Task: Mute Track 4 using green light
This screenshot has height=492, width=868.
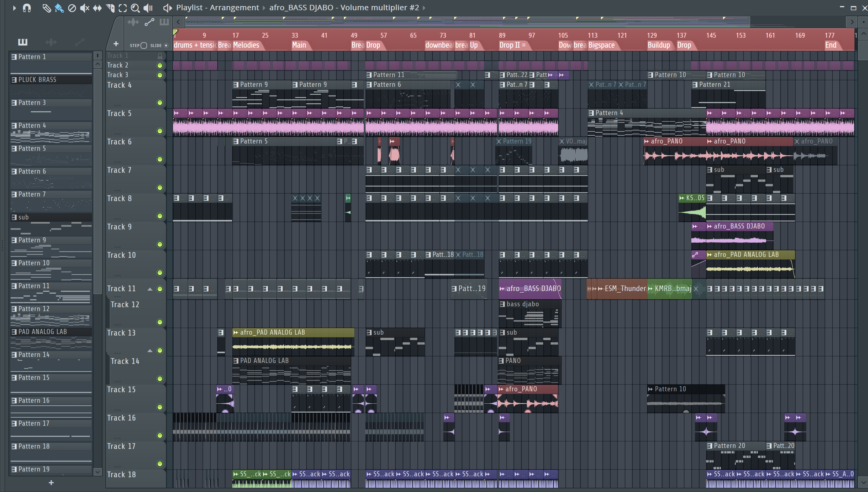Action: (160, 103)
